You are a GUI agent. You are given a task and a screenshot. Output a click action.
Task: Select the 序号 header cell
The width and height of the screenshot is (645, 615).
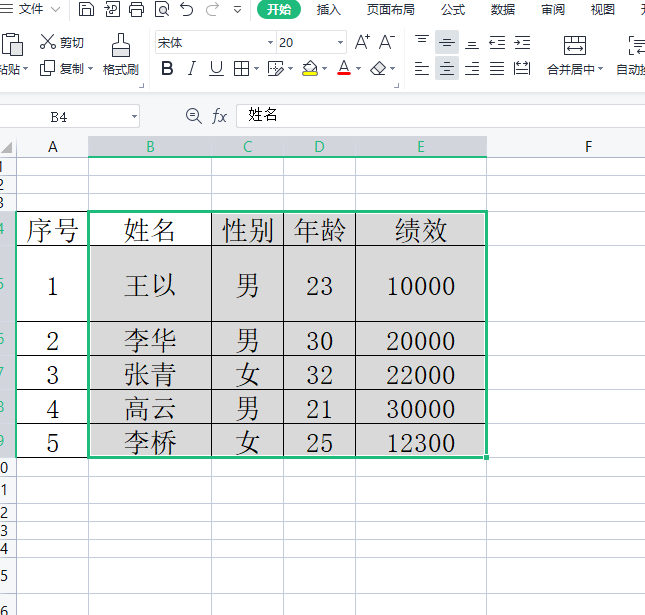[52, 229]
